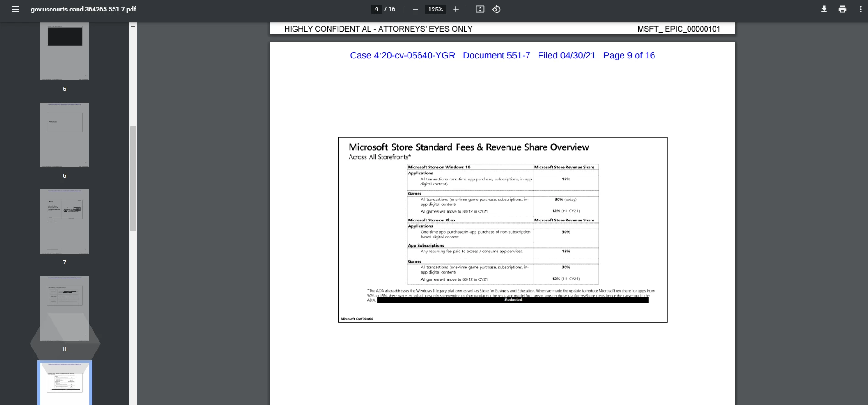
Task: Open page 5 thumbnail
Action: click(x=65, y=51)
